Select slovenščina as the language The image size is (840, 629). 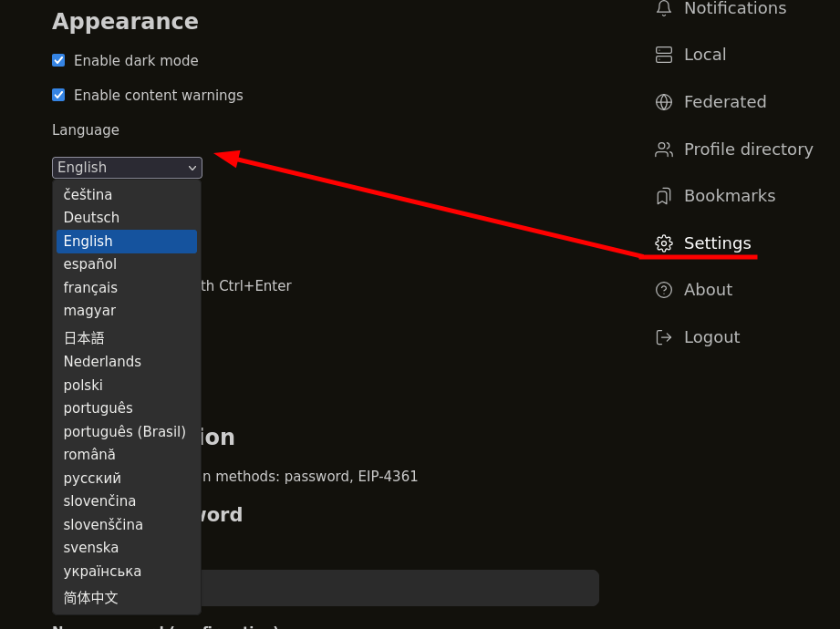(x=127, y=524)
